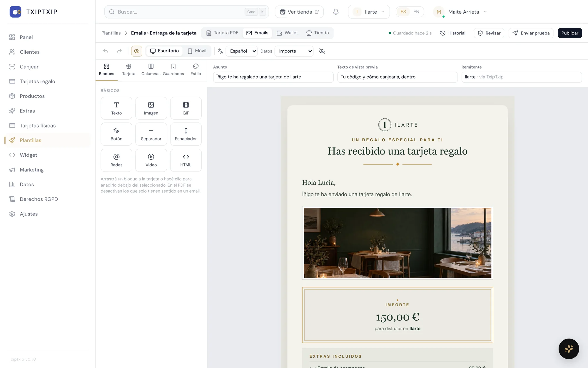Click the Publicar button

pyautogui.click(x=570, y=33)
